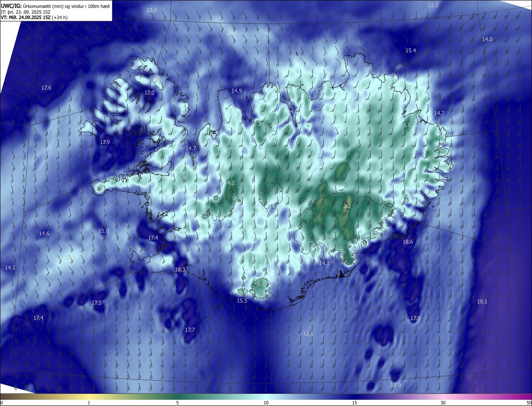
Task: Click the 14.9 value label on the map
Action: pos(236,90)
